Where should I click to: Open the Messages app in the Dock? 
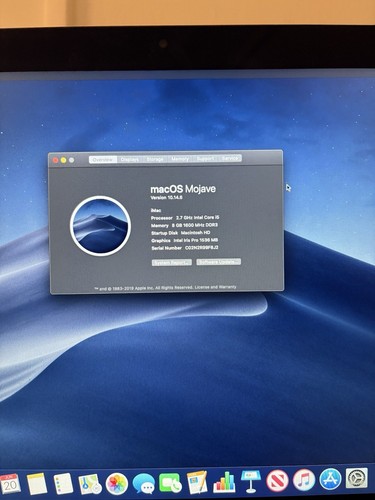click(x=144, y=484)
